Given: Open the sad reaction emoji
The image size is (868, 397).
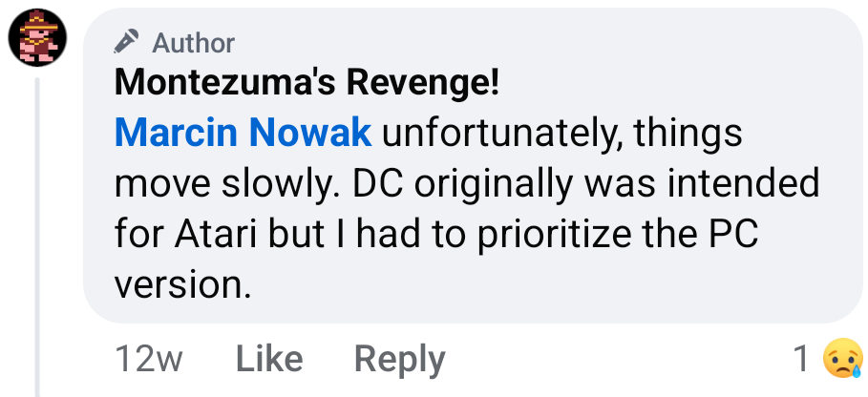Looking at the screenshot, I should pyautogui.click(x=841, y=358).
